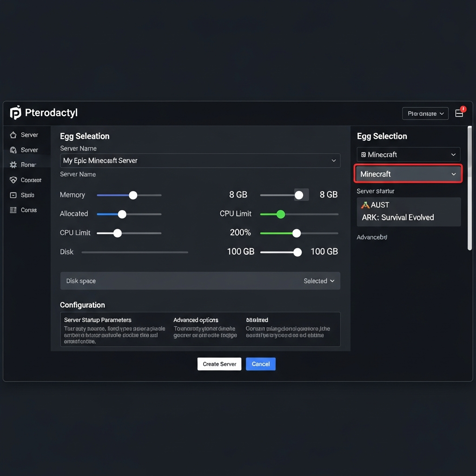
Task: Click the blue Cancel button
Action: 260,364
